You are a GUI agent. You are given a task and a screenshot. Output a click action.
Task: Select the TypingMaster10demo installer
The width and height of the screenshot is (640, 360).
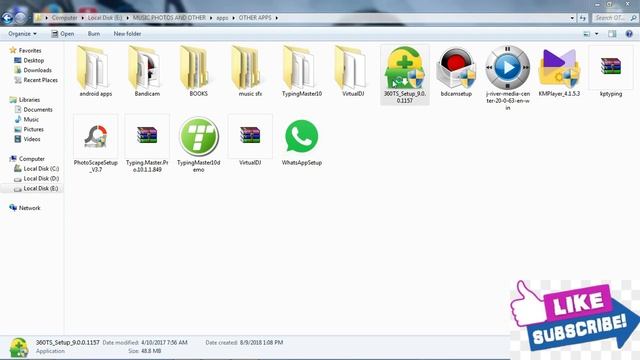(x=198, y=144)
